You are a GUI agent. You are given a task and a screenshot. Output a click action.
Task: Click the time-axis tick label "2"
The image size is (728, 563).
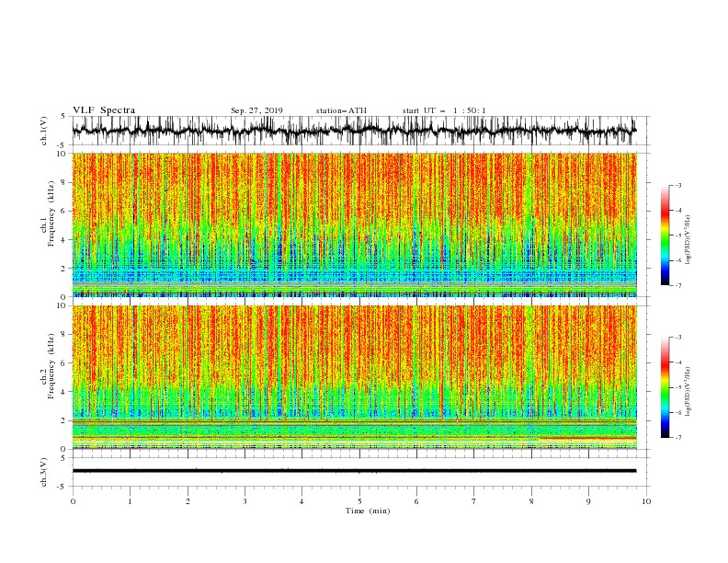[188, 501]
